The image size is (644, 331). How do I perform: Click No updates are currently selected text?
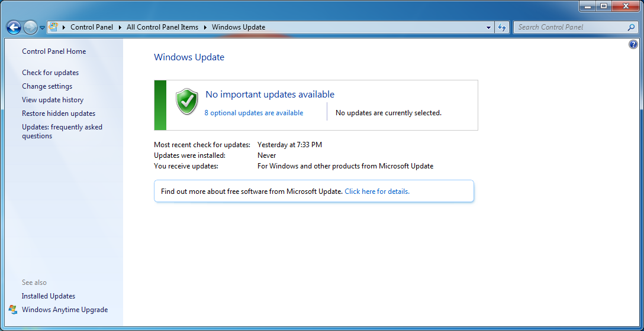click(x=388, y=113)
